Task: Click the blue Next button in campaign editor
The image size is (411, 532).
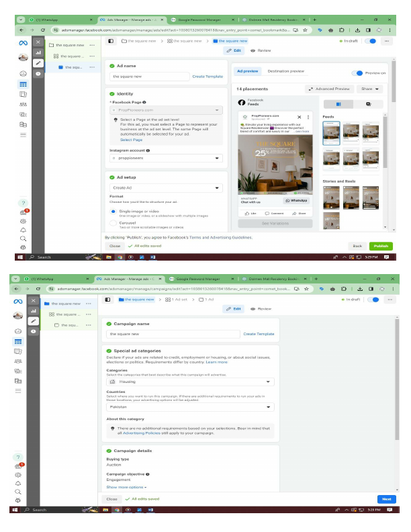Action: (x=387, y=499)
